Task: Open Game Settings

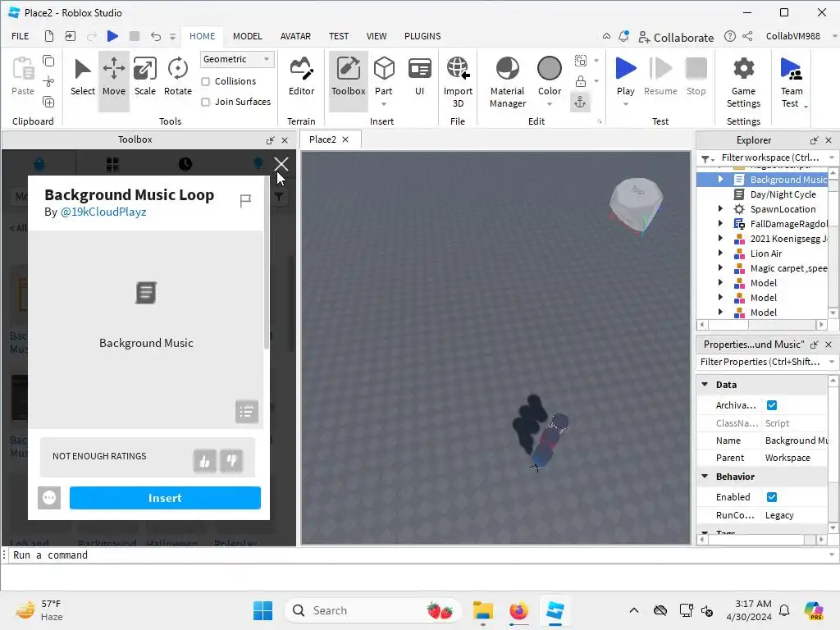Action: (743, 82)
